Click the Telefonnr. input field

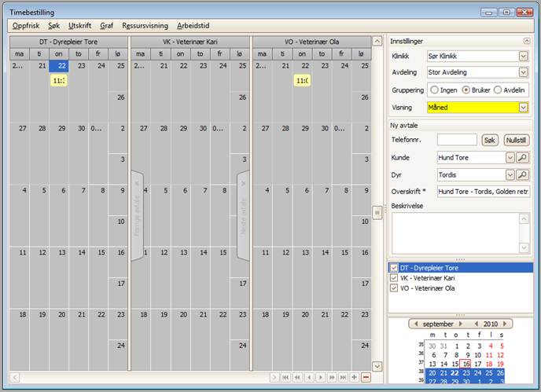point(457,140)
